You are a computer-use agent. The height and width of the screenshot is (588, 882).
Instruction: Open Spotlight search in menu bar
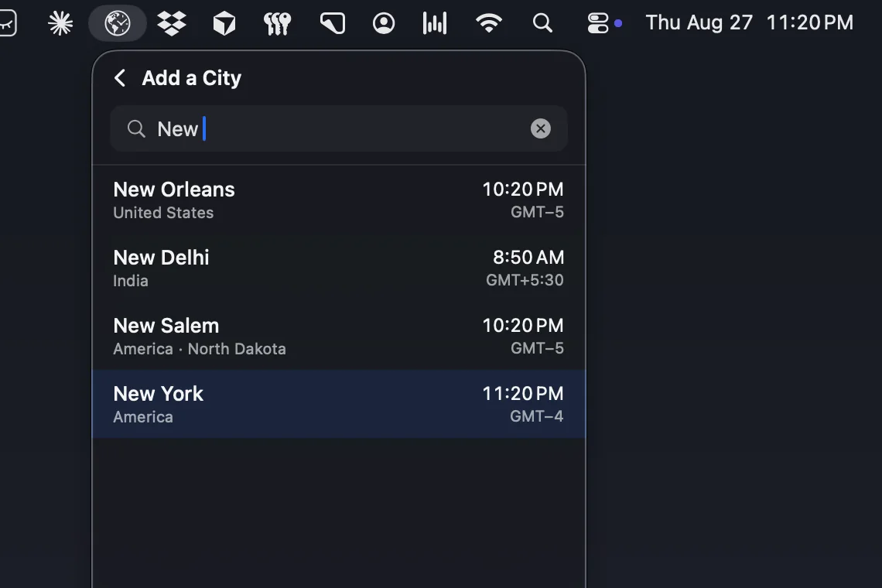pyautogui.click(x=542, y=23)
